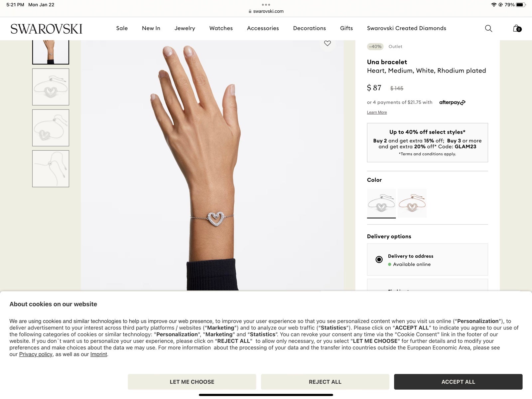Click the REJECT ALL cookies button
This screenshot has width=532, height=399.
click(x=325, y=382)
